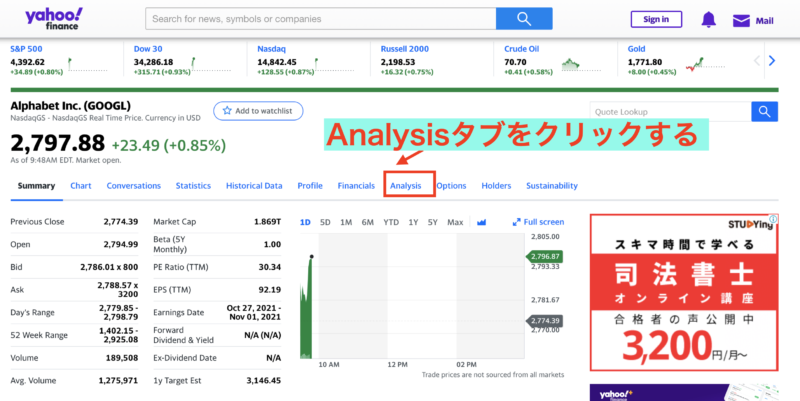Select the 1D chart range
The height and width of the screenshot is (401, 800).
305,222
